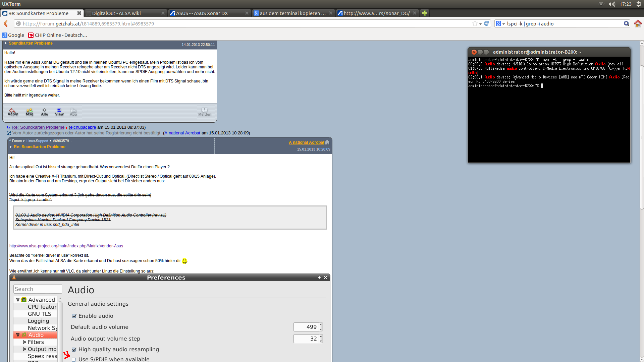Click the VLC cone icon in Preferences title

click(x=14, y=277)
